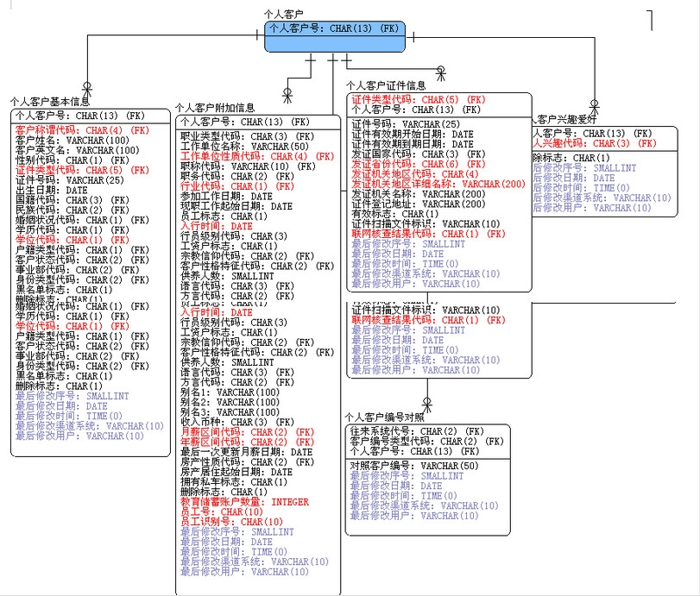Click the 最后一次更新月薪日期 attribute
Screen dimensions: 700x596
click(x=245, y=451)
